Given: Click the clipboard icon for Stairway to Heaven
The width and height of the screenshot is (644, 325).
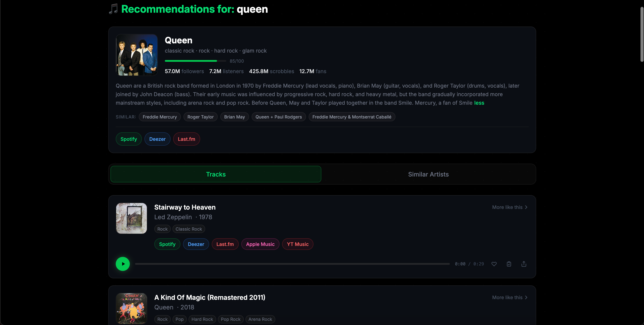Looking at the screenshot, I should [x=509, y=264].
